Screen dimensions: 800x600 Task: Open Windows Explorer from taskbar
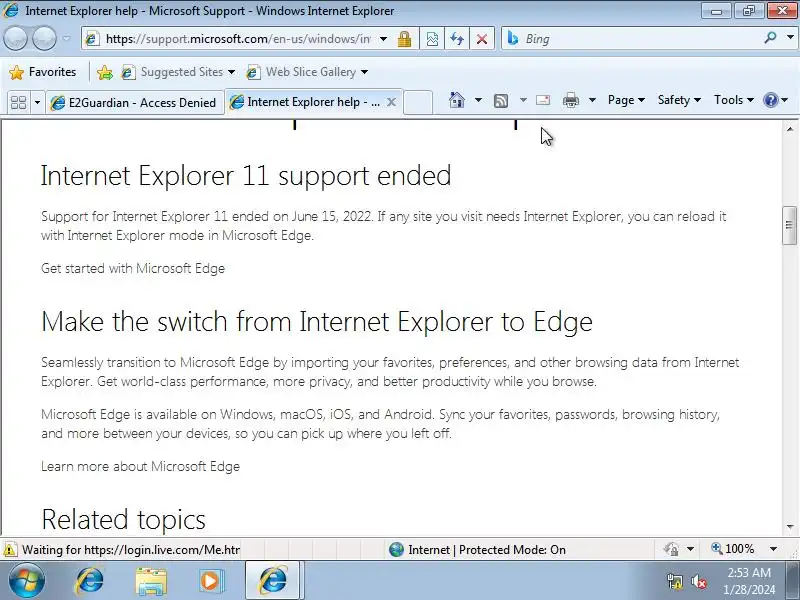151,581
